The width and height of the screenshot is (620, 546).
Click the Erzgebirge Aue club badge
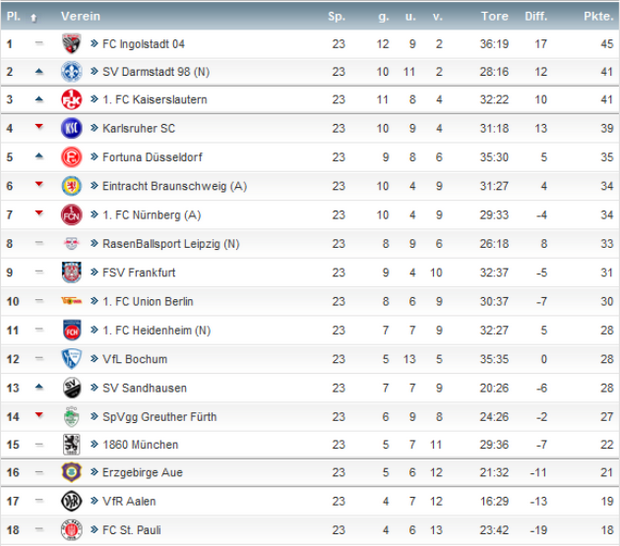72,473
